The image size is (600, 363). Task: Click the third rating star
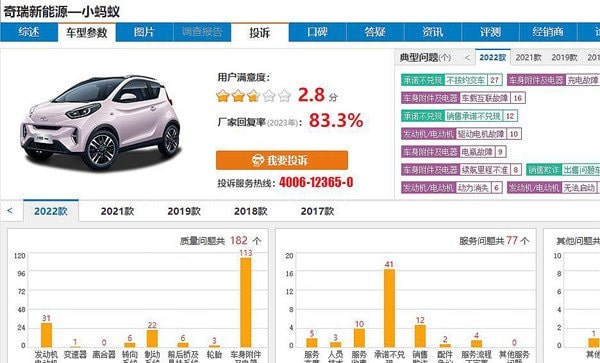pos(253,96)
